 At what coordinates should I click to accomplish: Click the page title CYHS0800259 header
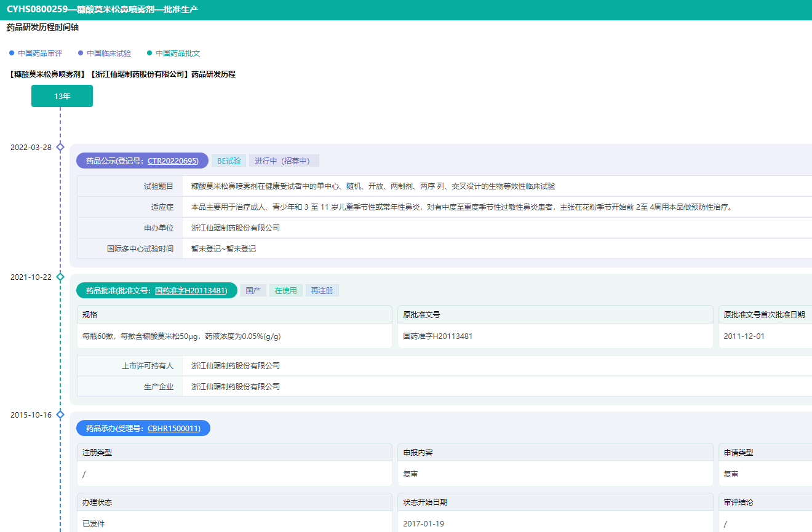coord(103,10)
